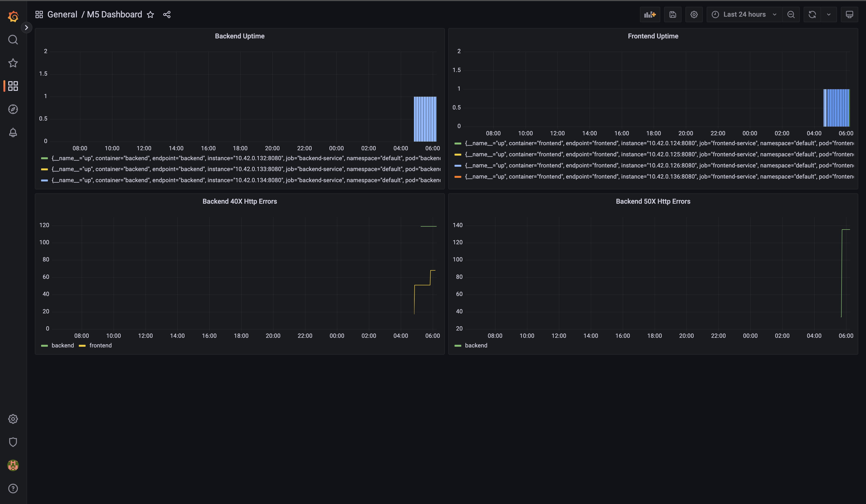Screen dimensions: 866x504
Task: Open dashboard settings gear in top bar
Action: [x=694, y=14]
